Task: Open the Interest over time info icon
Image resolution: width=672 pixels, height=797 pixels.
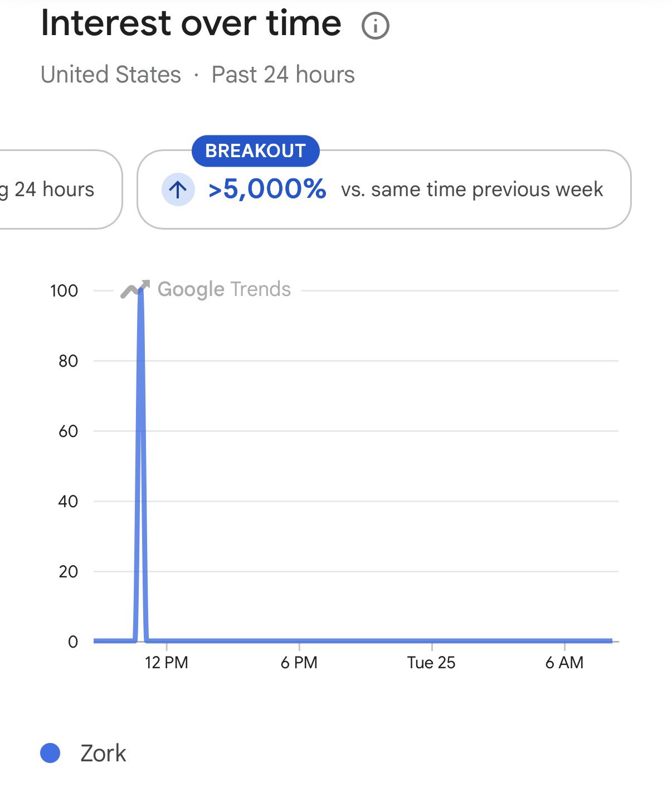Action: (375, 26)
